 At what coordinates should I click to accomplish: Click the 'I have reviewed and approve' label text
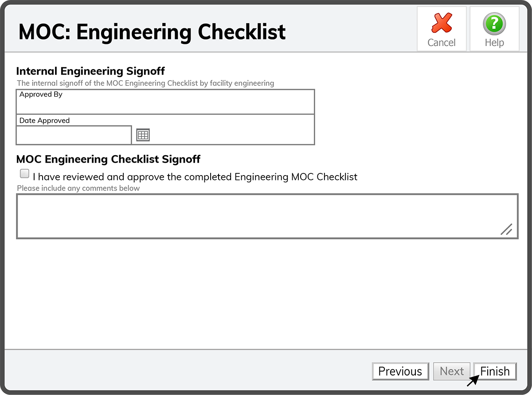click(x=195, y=177)
